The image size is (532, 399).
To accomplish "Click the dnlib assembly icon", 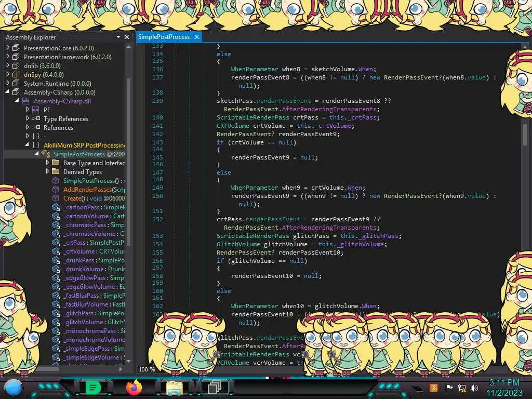I will coord(16,65).
